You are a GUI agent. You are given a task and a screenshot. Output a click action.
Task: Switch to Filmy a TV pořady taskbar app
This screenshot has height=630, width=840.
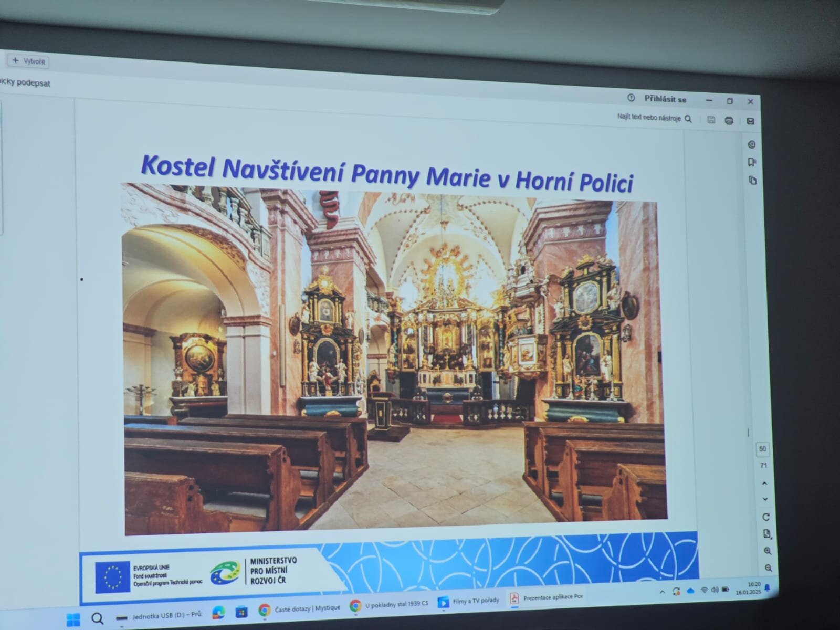[468, 601]
